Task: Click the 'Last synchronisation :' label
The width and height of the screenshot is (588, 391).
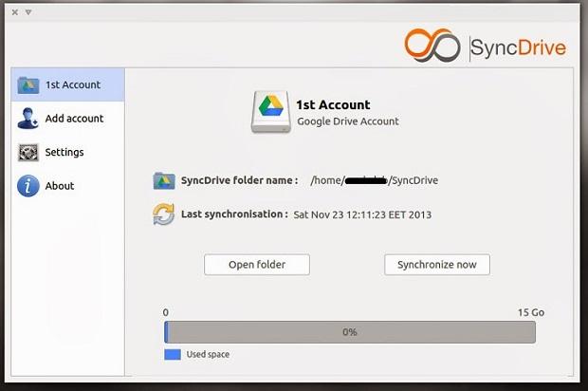Action: point(234,214)
